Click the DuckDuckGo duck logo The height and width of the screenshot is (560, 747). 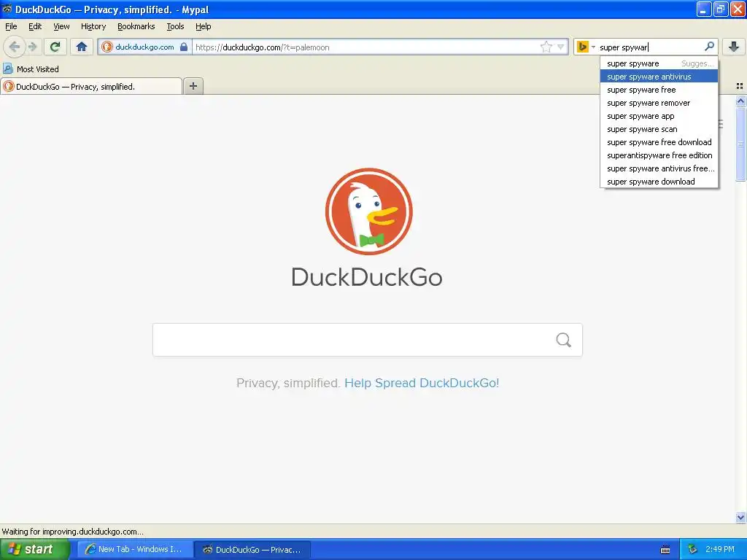click(368, 211)
